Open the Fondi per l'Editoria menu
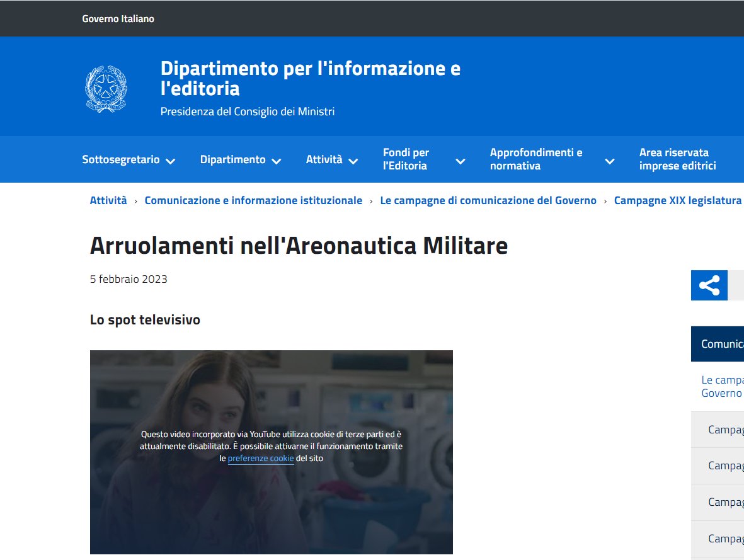 click(406, 159)
